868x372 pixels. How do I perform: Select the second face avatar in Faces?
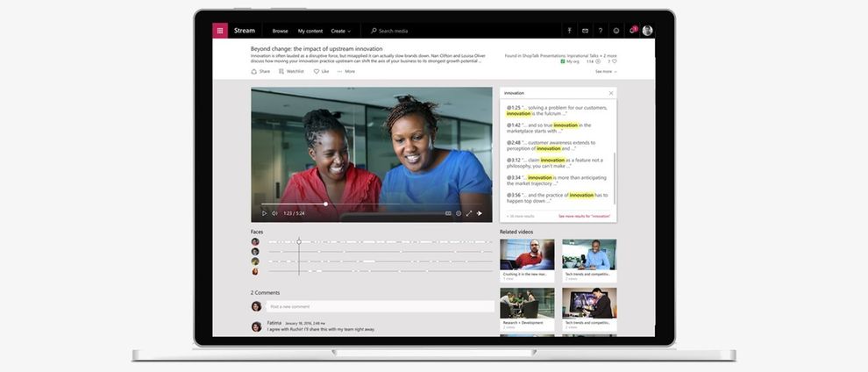255,251
